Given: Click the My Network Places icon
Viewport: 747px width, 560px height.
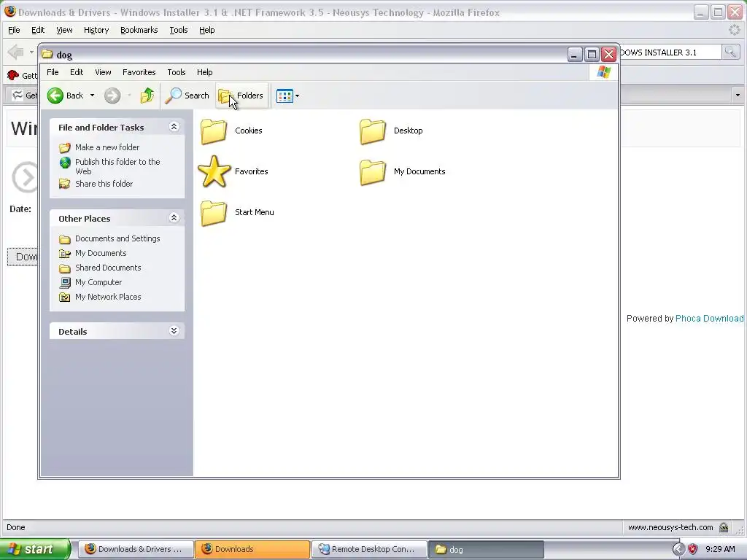Looking at the screenshot, I should (x=65, y=297).
